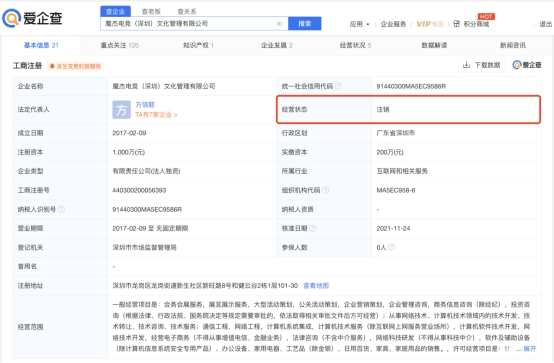Select the establishment date 2017-02-09
Screen dimensions: 554x363
pyautogui.click(x=129, y=133)
